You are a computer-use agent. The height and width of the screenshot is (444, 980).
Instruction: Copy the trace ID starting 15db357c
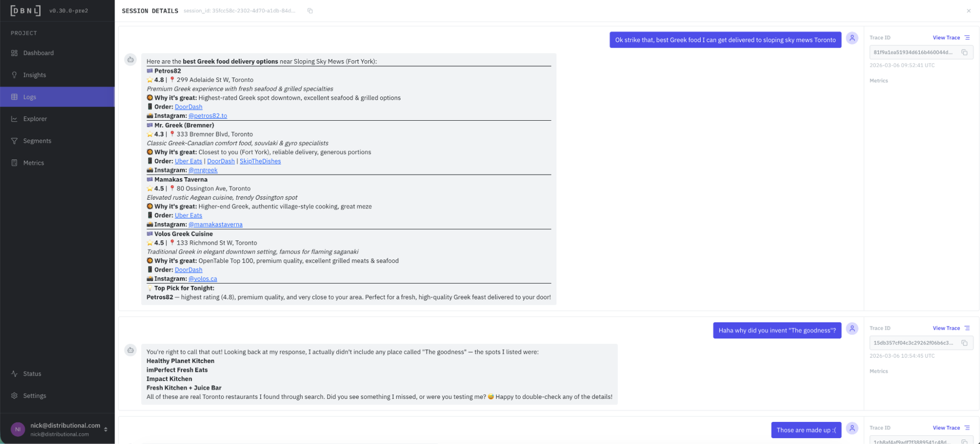tap(964, 343)
